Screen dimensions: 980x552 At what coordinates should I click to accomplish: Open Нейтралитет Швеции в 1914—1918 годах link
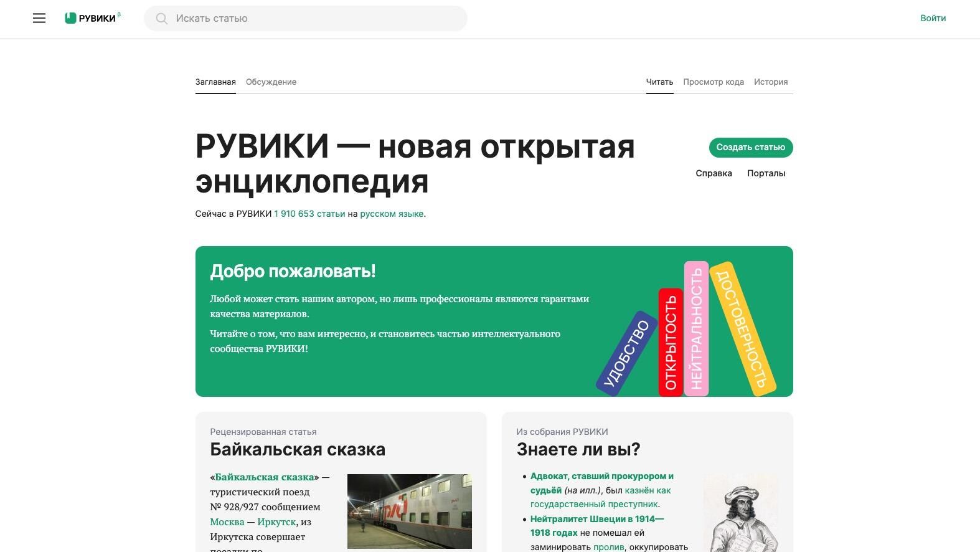597,526
